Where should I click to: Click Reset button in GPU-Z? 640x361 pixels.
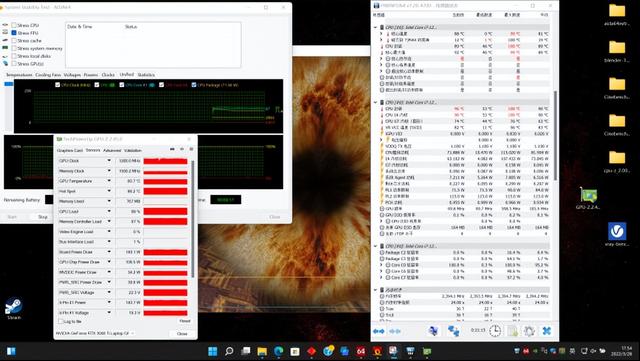(185, 321)
